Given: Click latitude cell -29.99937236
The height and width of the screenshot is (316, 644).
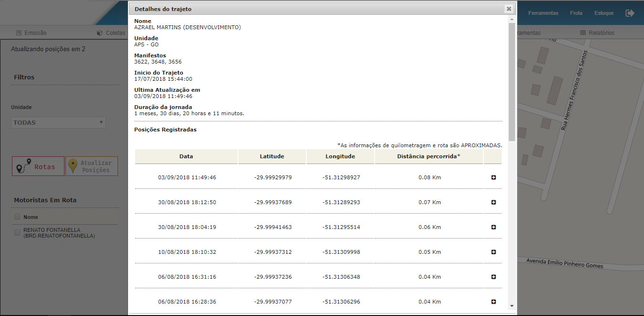Looking at the screenshot, I should pos(273,277).
